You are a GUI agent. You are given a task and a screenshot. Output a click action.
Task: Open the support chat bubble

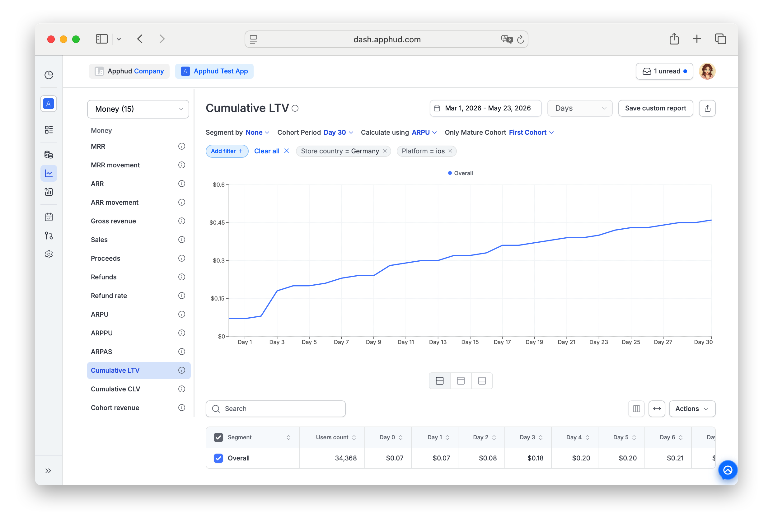728,470
